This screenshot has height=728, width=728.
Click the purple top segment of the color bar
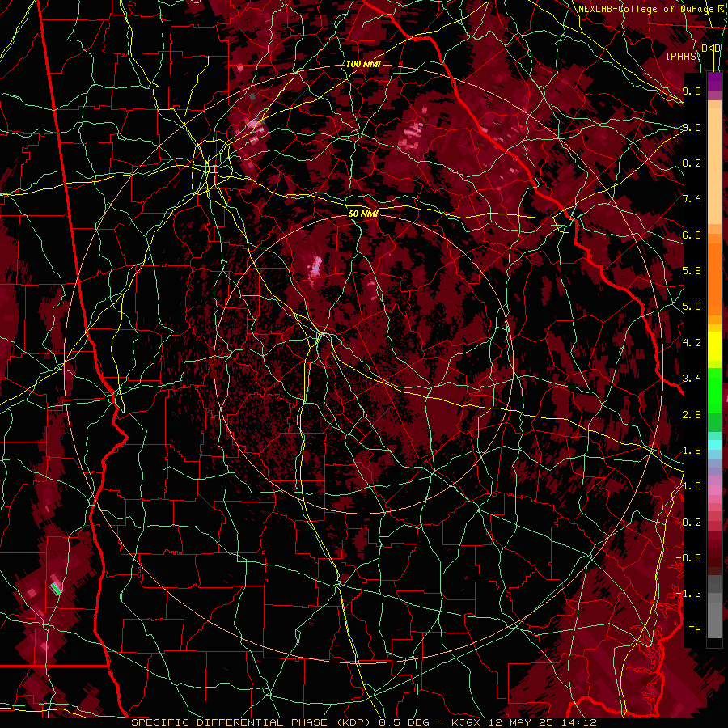pos(714,81)
